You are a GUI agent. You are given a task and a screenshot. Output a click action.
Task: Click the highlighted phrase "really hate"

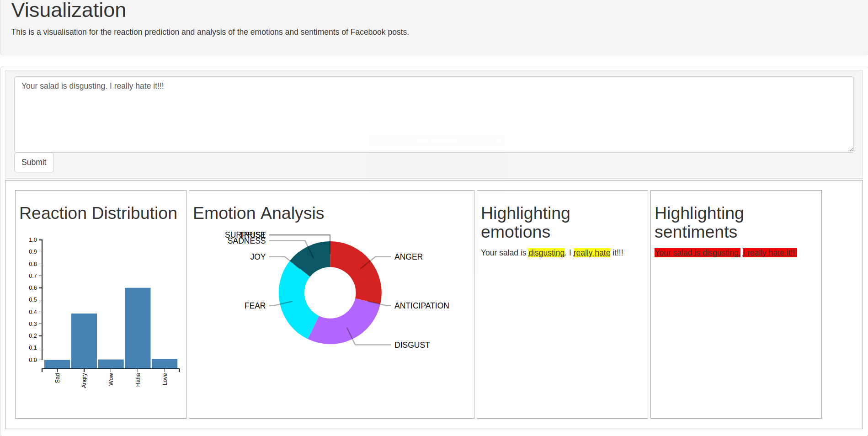click(x=592, y=253)
